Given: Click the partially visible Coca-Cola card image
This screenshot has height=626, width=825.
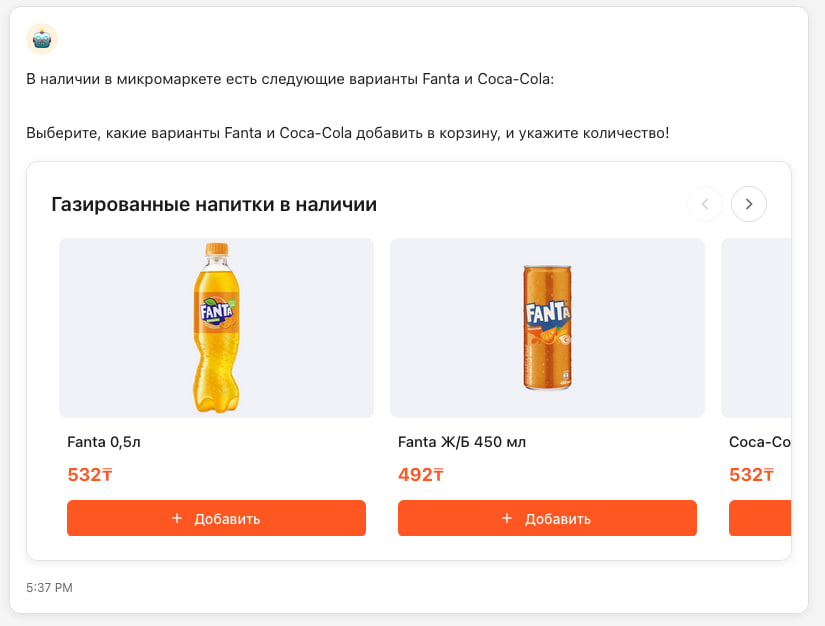Looking at the screenshot, I should coord(756,328).
